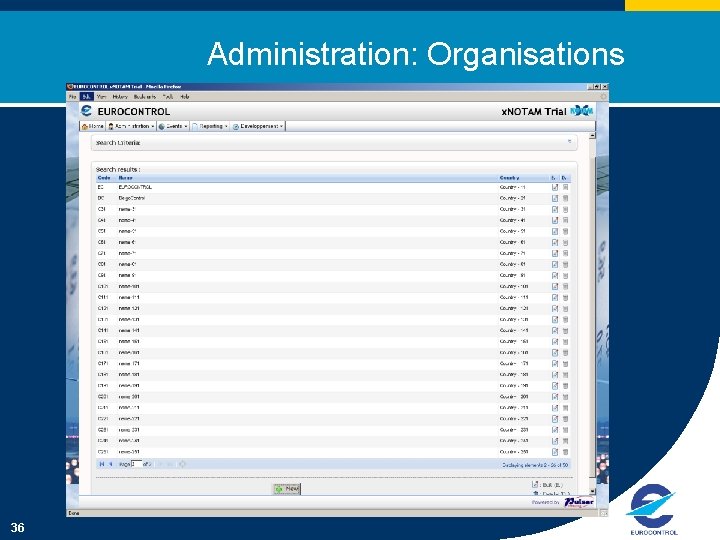The height and width of the screenshot is (540, 720).
Task: Open the Developpement dropdown menu
Action: 258,126
